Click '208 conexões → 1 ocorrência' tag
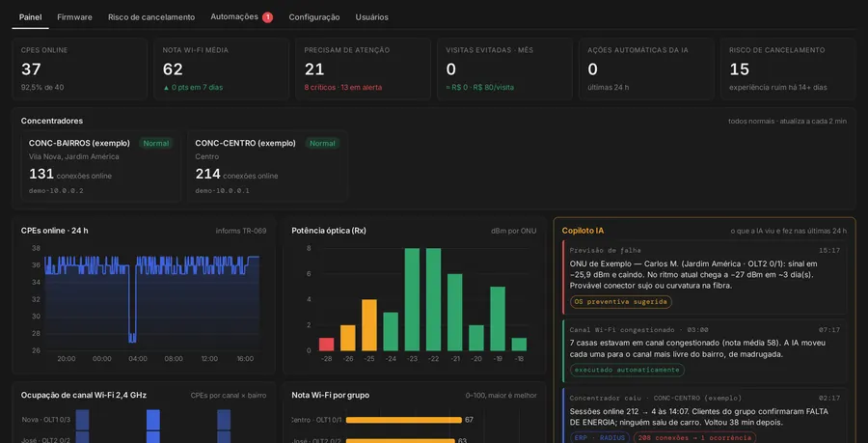The height and width of the screenshot is (443, 868). click(694, 437)
